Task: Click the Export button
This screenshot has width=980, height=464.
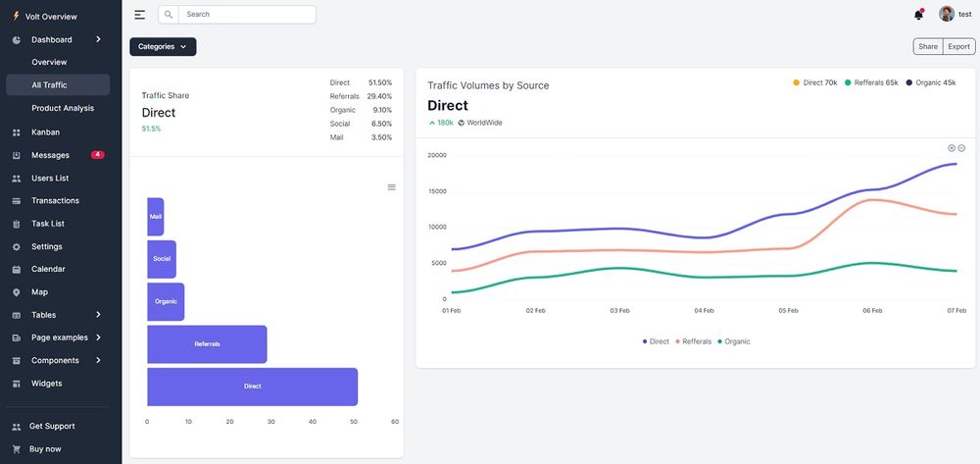Action: pyautogui.click(x=958, y=46)
